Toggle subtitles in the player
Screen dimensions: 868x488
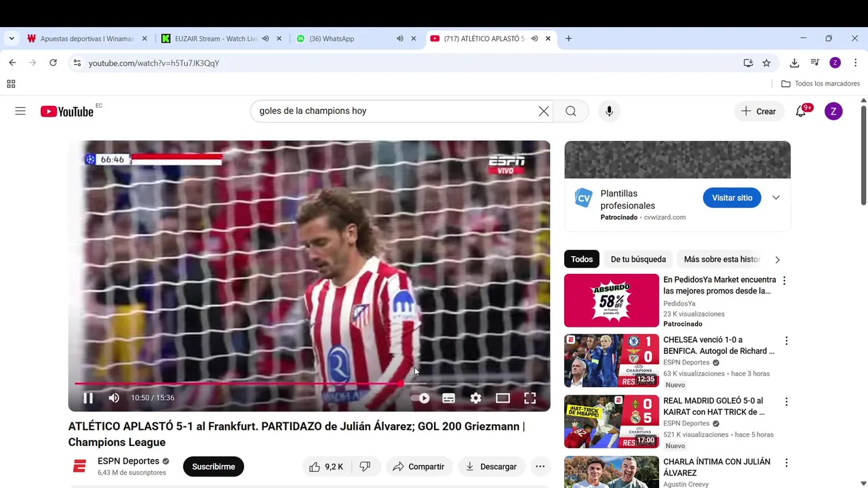point(449,398)
